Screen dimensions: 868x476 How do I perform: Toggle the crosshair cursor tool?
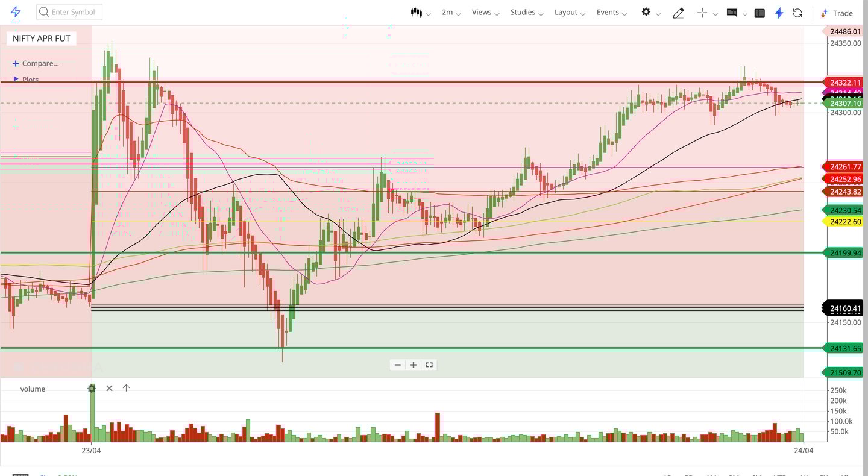click(702, 13)
